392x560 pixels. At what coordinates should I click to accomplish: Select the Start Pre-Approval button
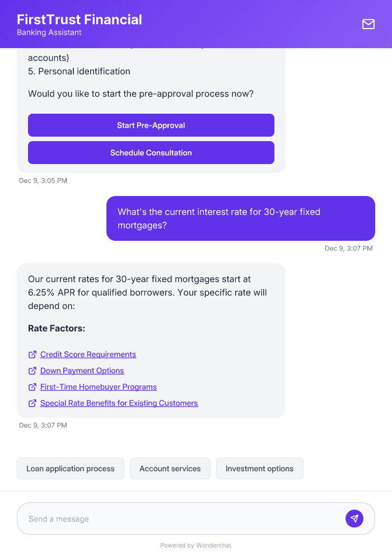151,125
